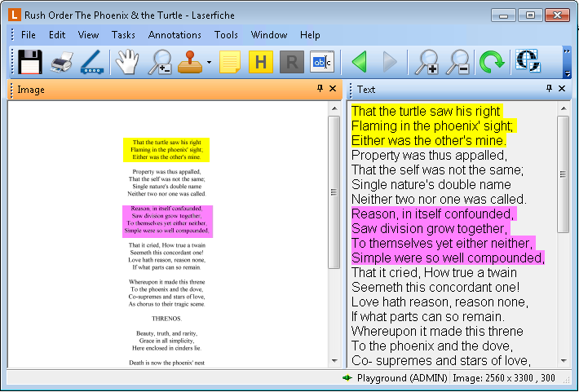Select the yellow Highlight H tool
The image size is (579, 392).
pyautogui.click(x=261, y=62)
